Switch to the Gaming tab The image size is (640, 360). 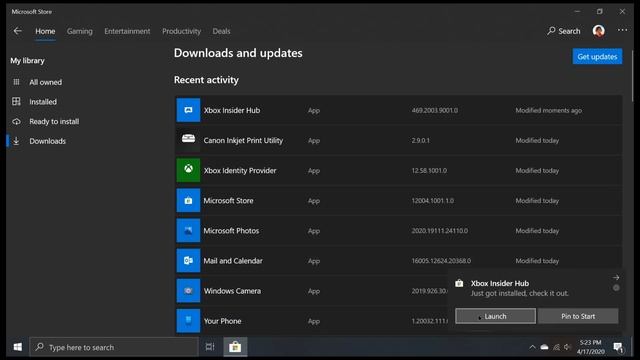(x=80, y=31)
